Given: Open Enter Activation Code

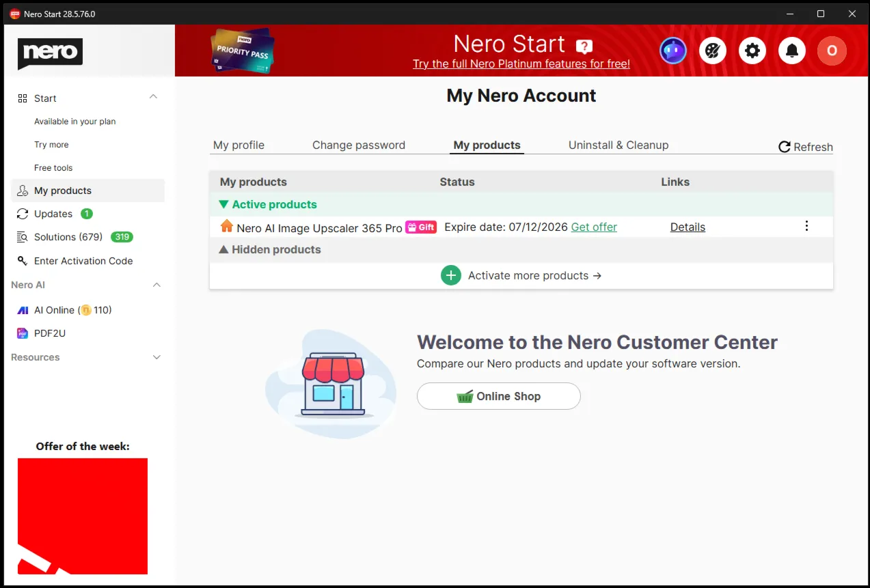Looking at the screenshot, I should tap(83, 261).
